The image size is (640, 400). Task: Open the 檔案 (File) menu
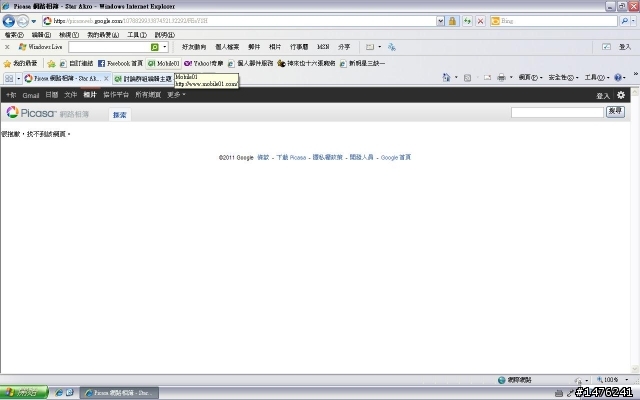point(14,35)
